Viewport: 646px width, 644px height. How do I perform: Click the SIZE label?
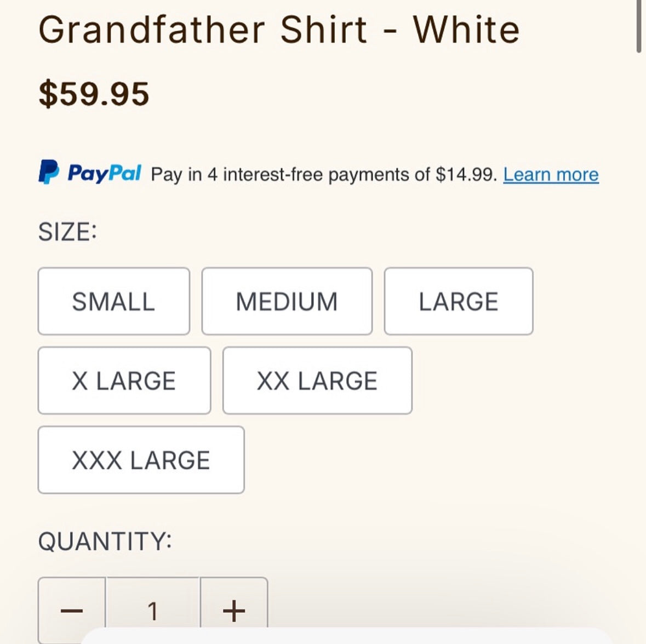[67, 230]
